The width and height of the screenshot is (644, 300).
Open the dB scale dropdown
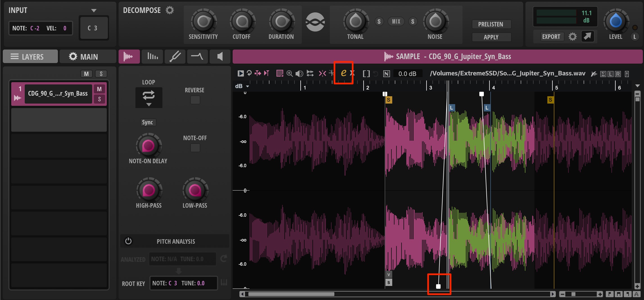(248, 86)
